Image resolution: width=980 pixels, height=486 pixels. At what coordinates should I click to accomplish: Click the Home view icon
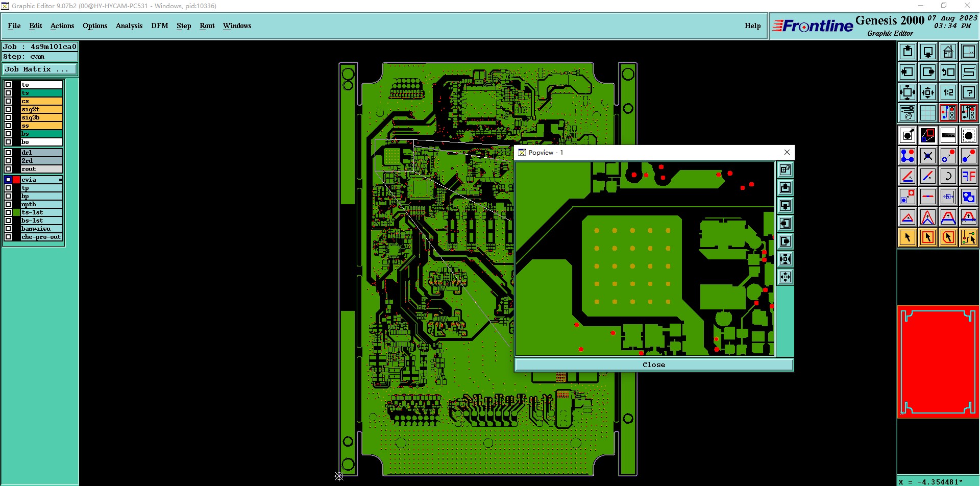[948, 52]
